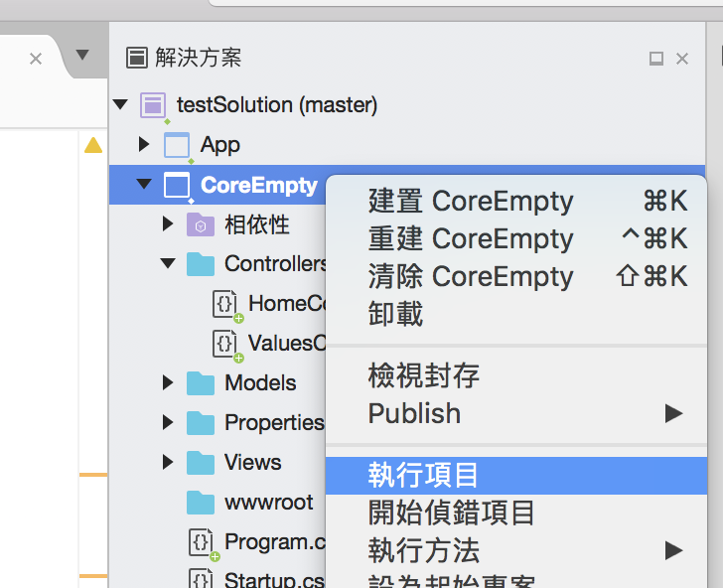Viewport: 723px width, 588px height.
Task: Select the wwwroot folder name
Action: point(269,503)
